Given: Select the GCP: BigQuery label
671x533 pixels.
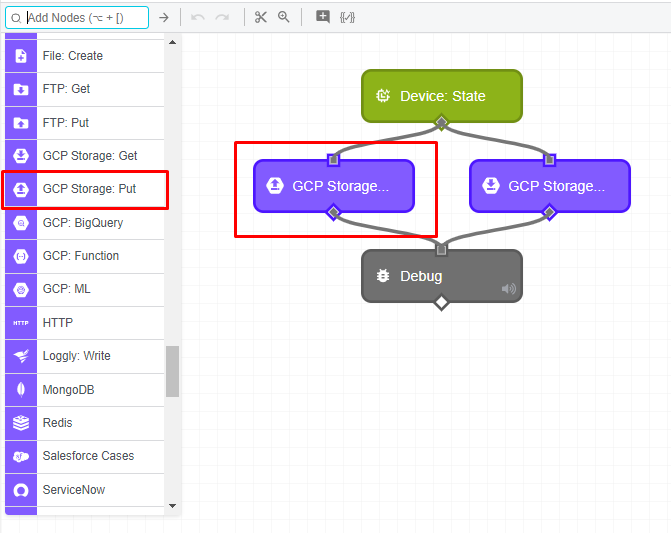Looking at the screenshot, I should click(x=83, y=223).
